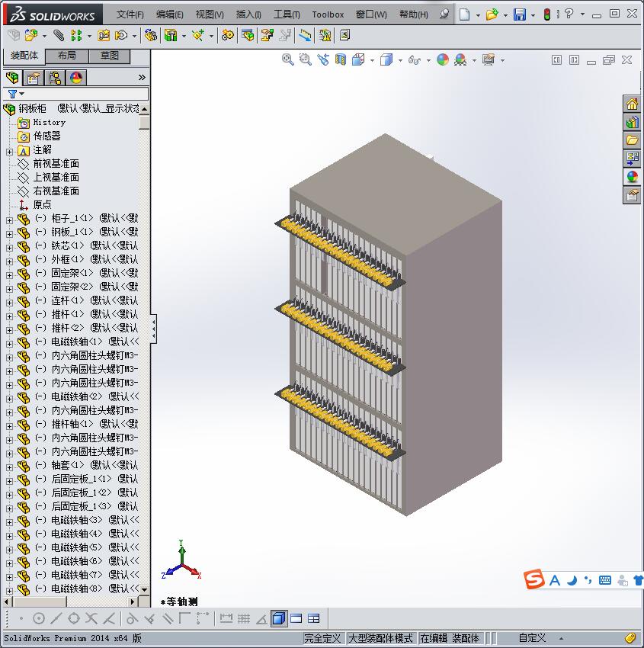The width and height of the screenshot is (644, 648).
Task: Toggle the two-view split window icon
Action: (x=314, y=619)
